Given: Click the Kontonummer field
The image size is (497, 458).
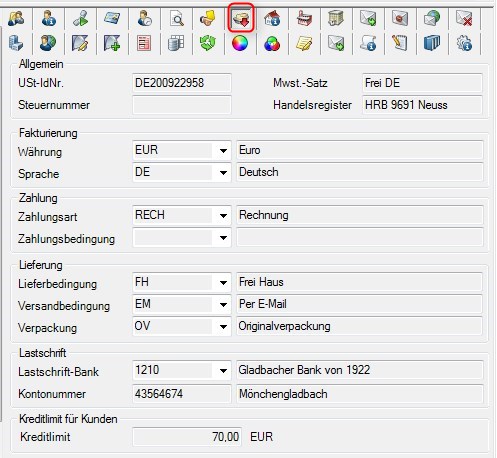Looking at the screenshot, I should coord(182,394).
